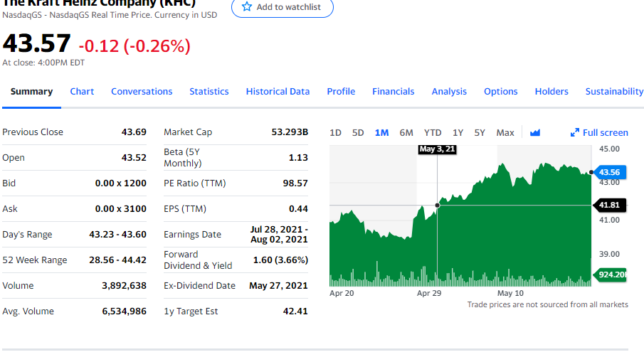The image size is (644, 357).
Task: Select the 1Y chart range
Action: (x=458, y=132)
